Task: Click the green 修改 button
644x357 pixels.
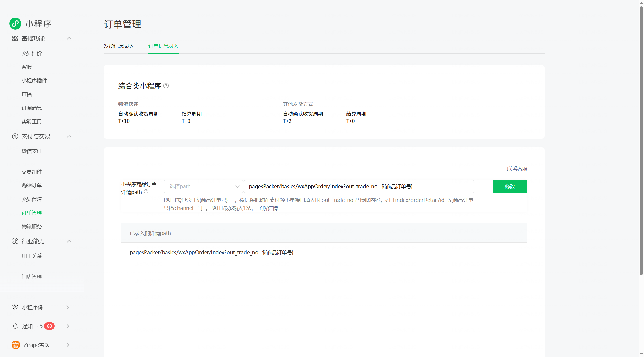Action: [x=510, y=187]
